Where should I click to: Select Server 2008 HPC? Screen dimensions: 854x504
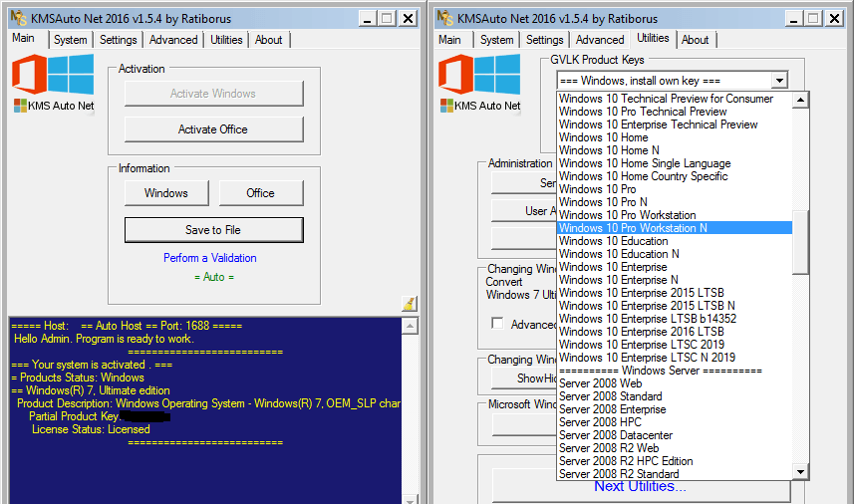point(675,422)
